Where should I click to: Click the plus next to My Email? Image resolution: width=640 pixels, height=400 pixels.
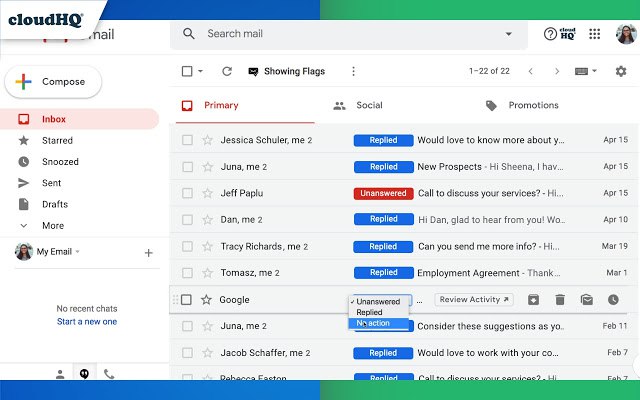[149, 253]
